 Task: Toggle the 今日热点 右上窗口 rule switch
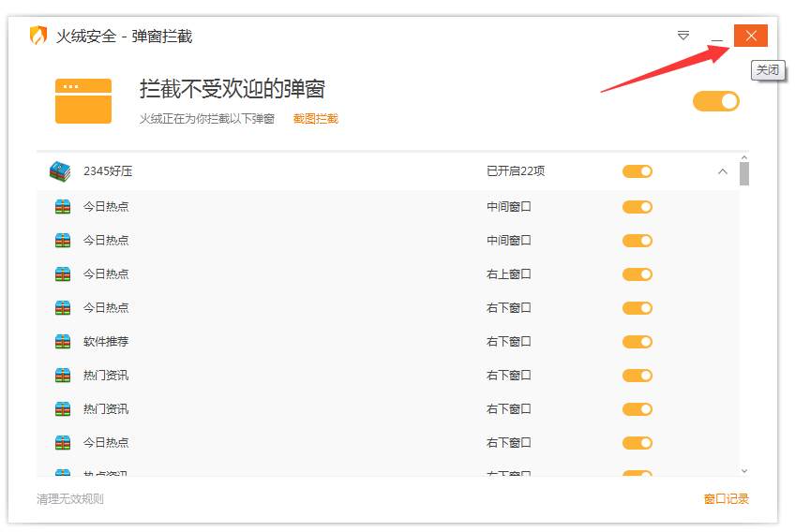pos(637,274)
